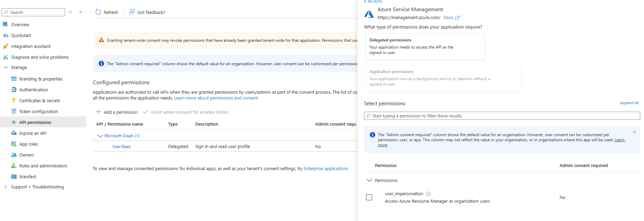Click Got feedback? label
This screenshot has width=644, height=221.
[151, 12]
